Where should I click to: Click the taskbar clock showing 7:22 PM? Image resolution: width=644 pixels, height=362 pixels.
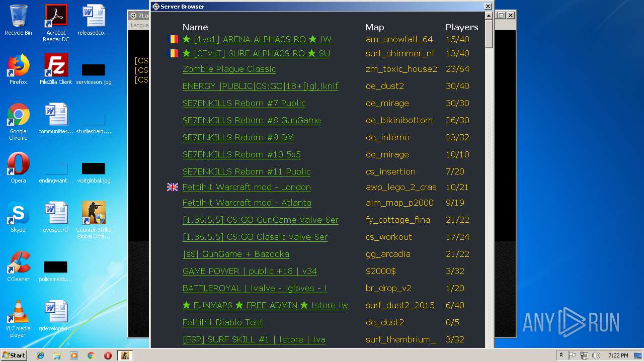pos(618,355)
